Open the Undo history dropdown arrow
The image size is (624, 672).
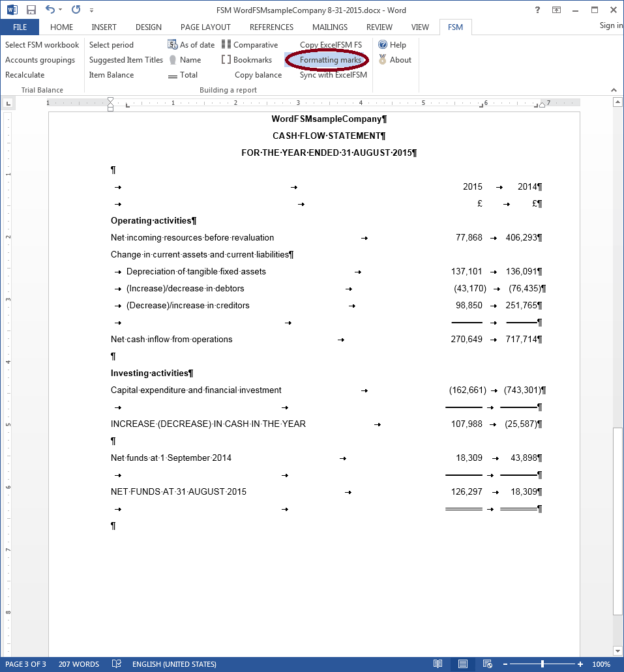[x=61, y=10]
